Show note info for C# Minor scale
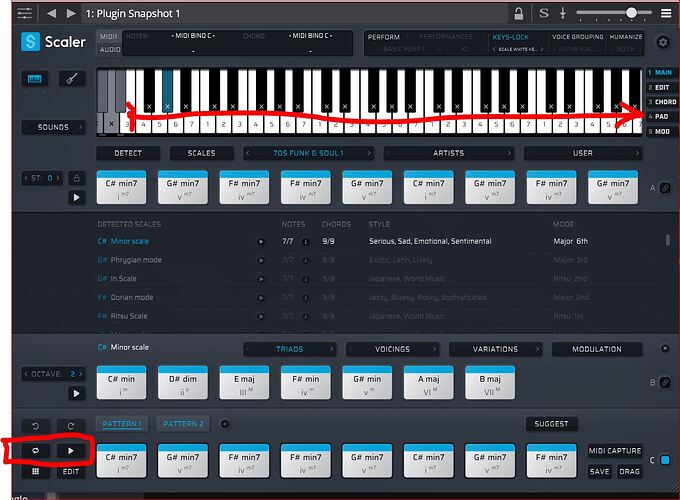Screen dimensions: 680x500 tap(305, 242)
